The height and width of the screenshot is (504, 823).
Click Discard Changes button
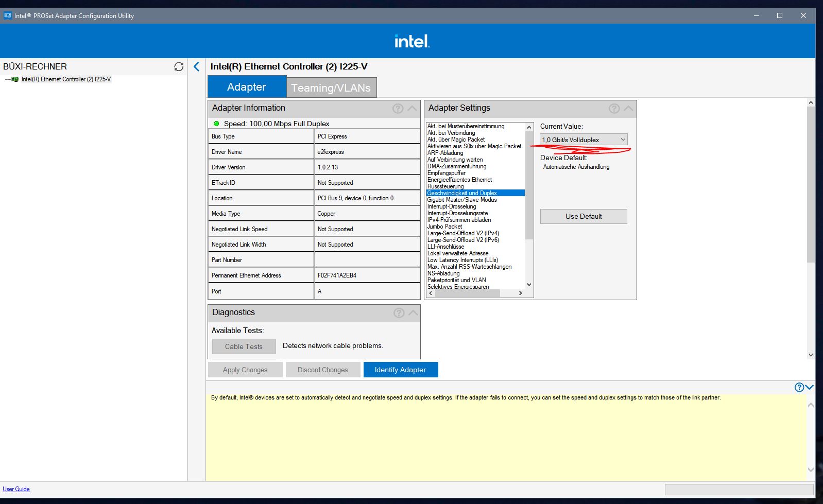click(323, 370)
